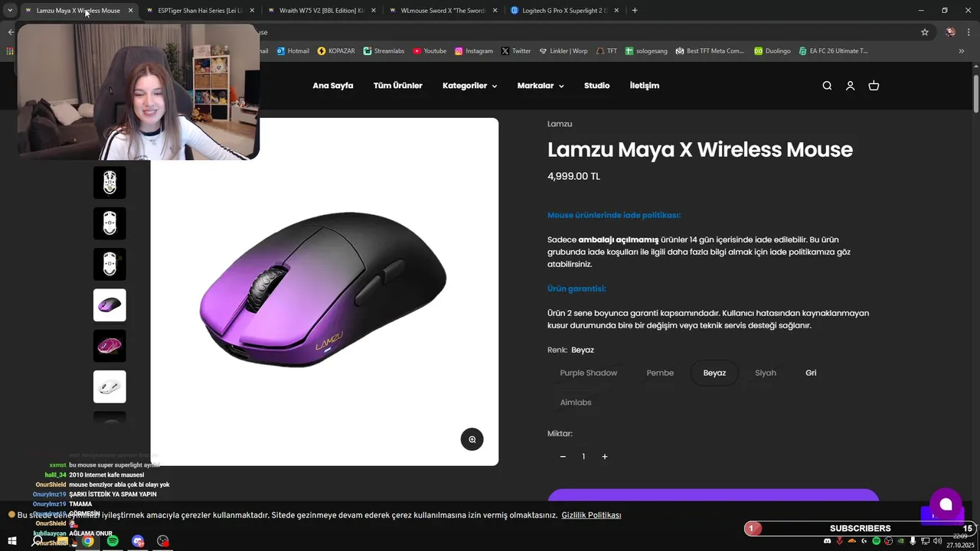Open the site search magnifier icon
This screenshot has width=980, height=551.
[x=827, y=86]
